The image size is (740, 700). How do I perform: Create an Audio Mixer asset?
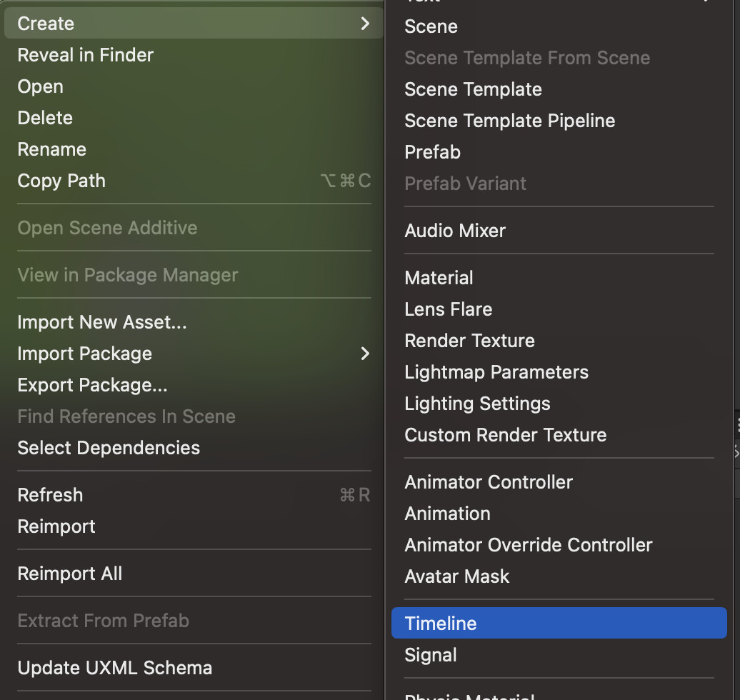coord(455,231)
